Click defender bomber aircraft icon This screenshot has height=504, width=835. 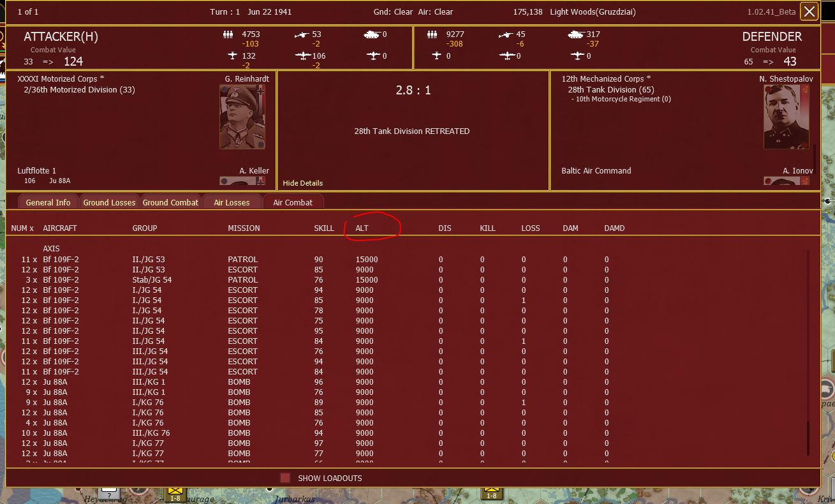tap(507, 56)
